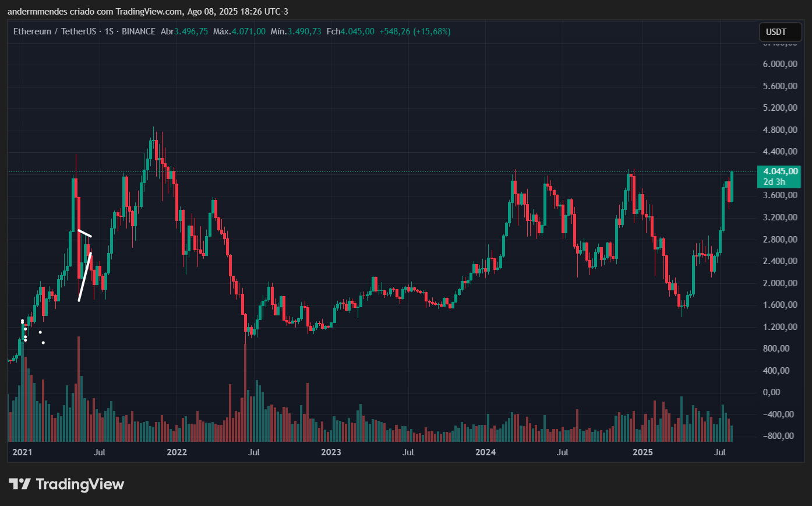
Task: Click the 2021 time axis label
Action: coord(22,452)
